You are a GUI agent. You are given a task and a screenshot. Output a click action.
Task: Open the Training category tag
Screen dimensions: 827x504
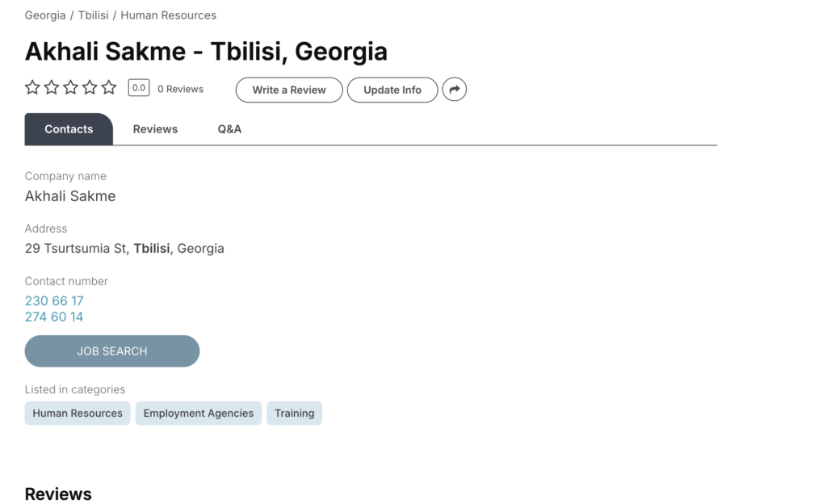tap(294, 414)
